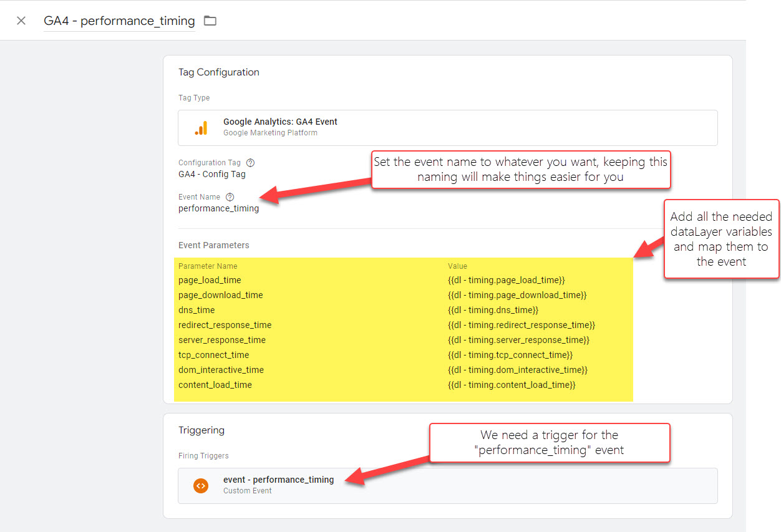Click the Google Analytics bar chart icon
This screenshot has height=532, width=781.
click(x=201, y=128)
